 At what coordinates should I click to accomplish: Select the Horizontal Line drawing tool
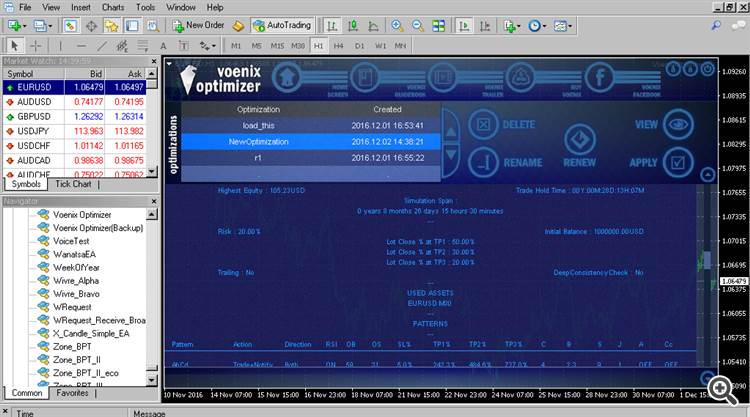81,46
